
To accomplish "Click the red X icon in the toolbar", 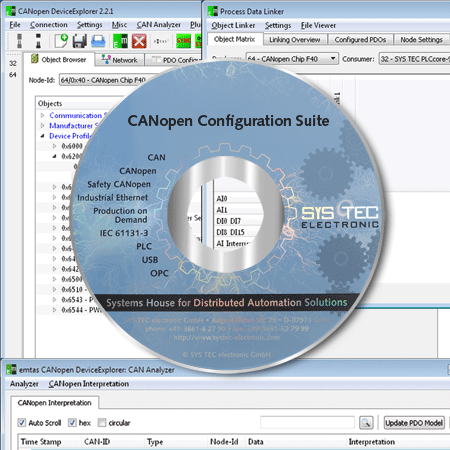I will 139,41.
